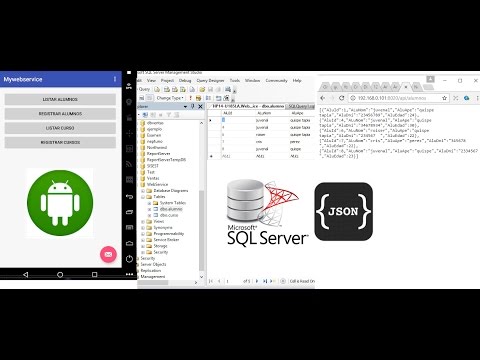480x360 pixels.
Task: Tap the Android recents square button
Action: pyautogui.click(x=95, y=275)
